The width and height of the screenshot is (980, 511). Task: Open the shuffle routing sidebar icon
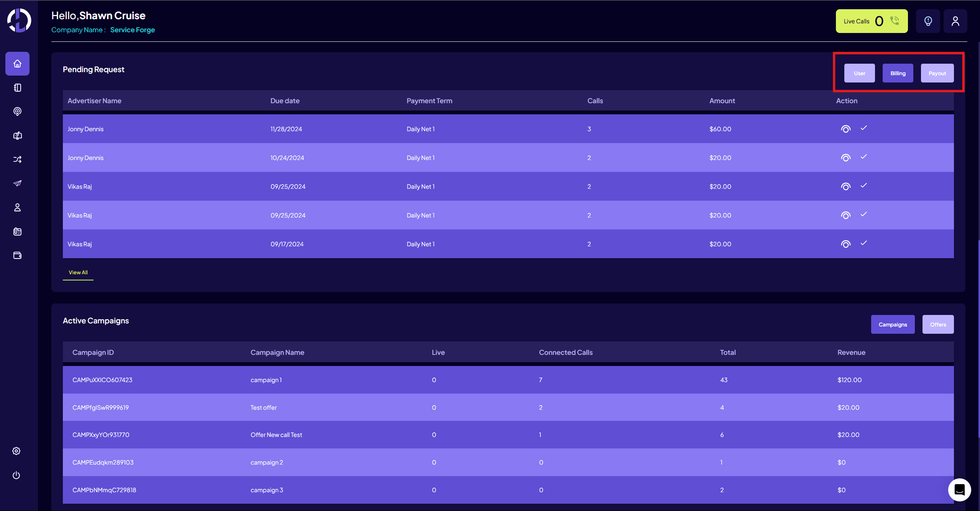point(17,160)
